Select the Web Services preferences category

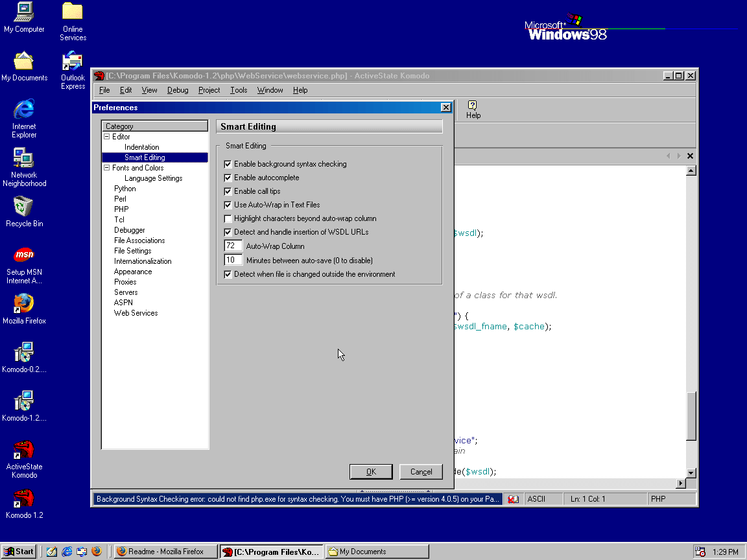tap(136, 313)
